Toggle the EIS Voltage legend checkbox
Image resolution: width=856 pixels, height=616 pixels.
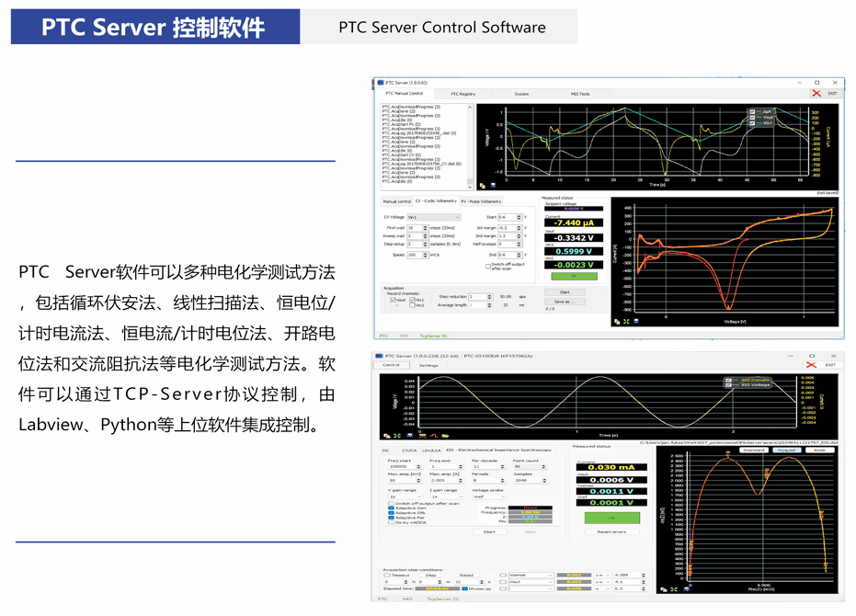729,385
